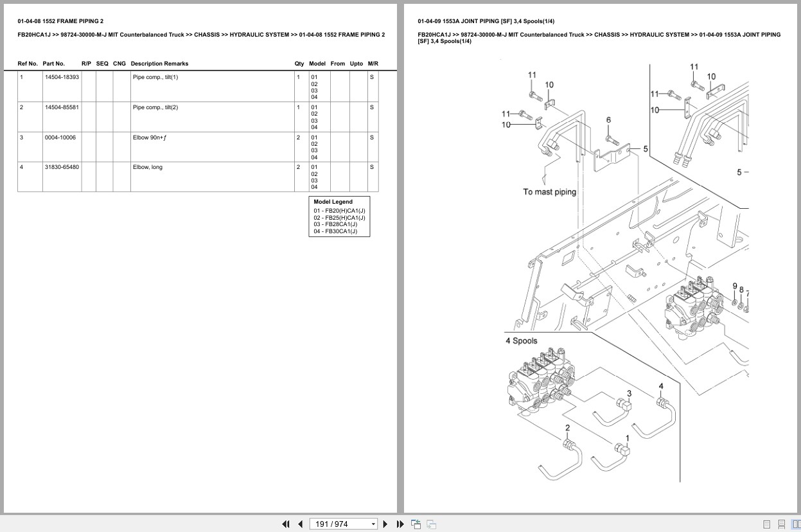
Task: Go to the first page
Action: tap(286, 524)
